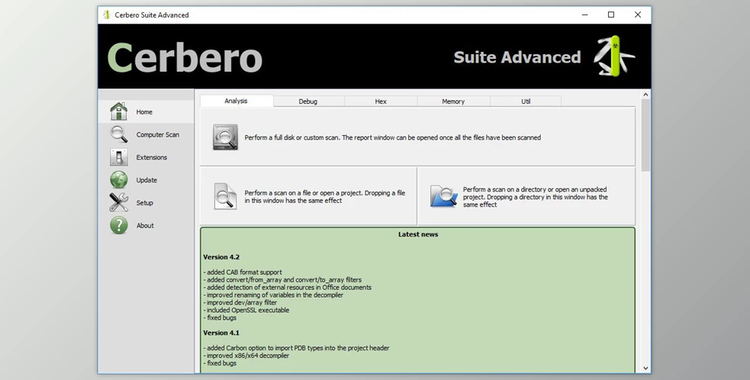Click the added CAB format support line
Image resolution: width=750 pixels, height=380 pixels.
(x=243, y=272)
